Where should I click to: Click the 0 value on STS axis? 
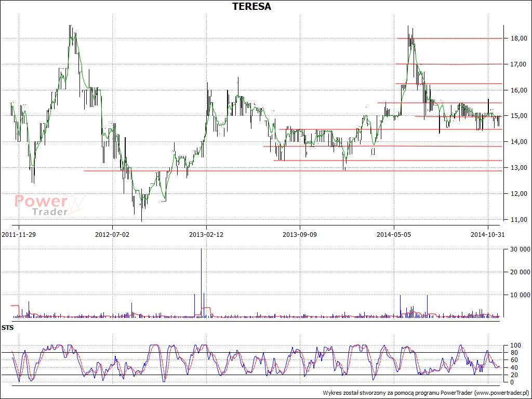(x=511, y=382)
